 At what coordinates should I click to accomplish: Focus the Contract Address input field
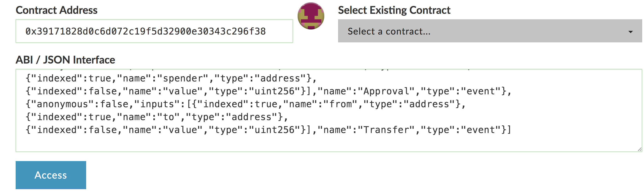click(x=154, y=31)
